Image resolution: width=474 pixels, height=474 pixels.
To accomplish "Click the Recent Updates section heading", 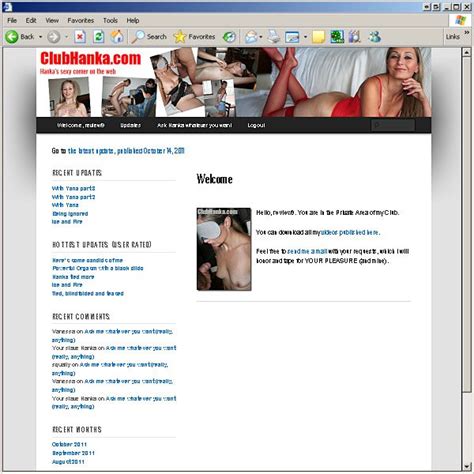I will [x=77, y=173].
